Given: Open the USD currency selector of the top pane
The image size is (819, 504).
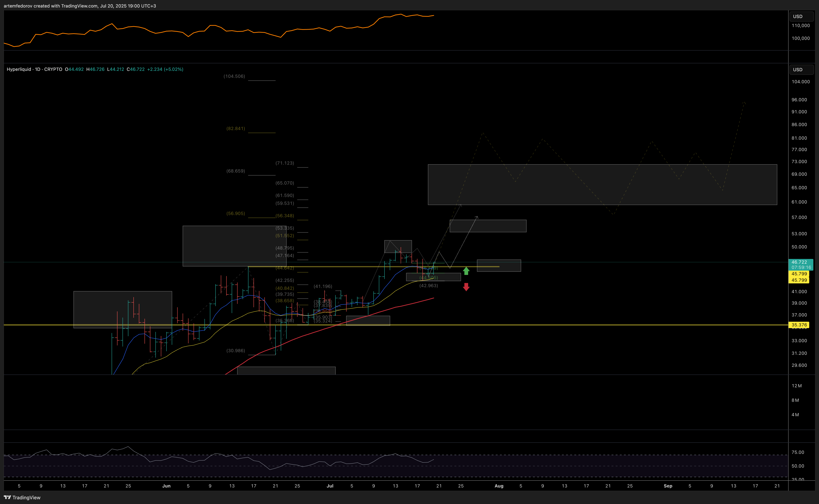Looking at the screenshot, I should coord(801,16).
